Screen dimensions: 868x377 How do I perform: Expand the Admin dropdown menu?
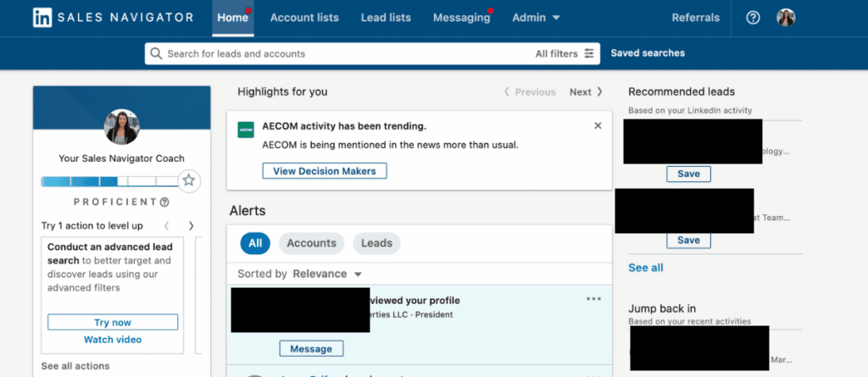coord(536,18)
